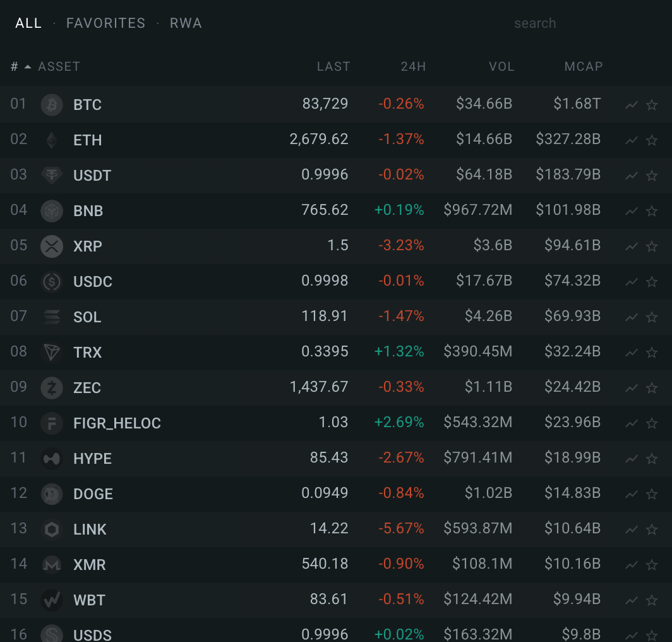The height and width of the screenshot is (642, 672).
Task: Toggle the TRX favorite star
Action: pos(651,353)
